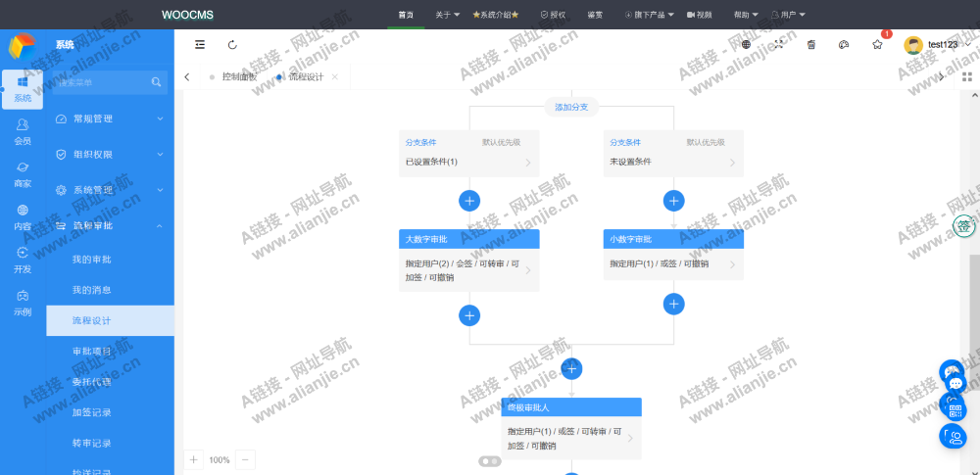Open the 小数字审批 approver node
The height and width of the screenshot is (475, 980).
pyautogui.click(x=674, y=255)
